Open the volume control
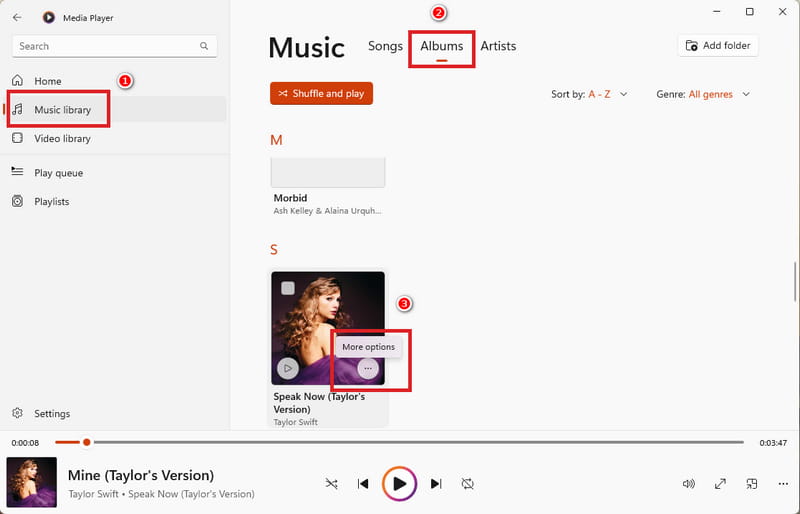Image resolution: width=800 pixels, height=514 pixels. pyautogui.click(x=689, y=483)
